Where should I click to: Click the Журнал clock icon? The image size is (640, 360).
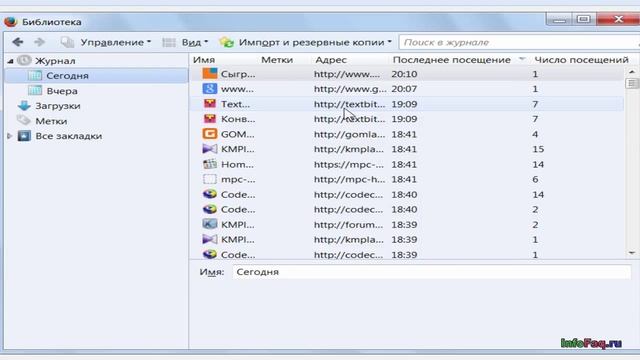(24, 60)
